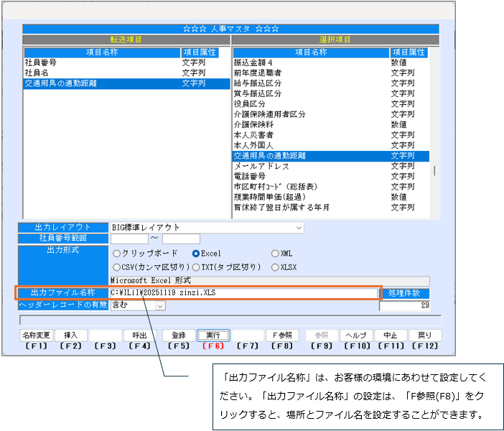The width and height of the screenshot is (504, 431).
Task: Select the Excel output format radio button
Action: click(195, 254)
